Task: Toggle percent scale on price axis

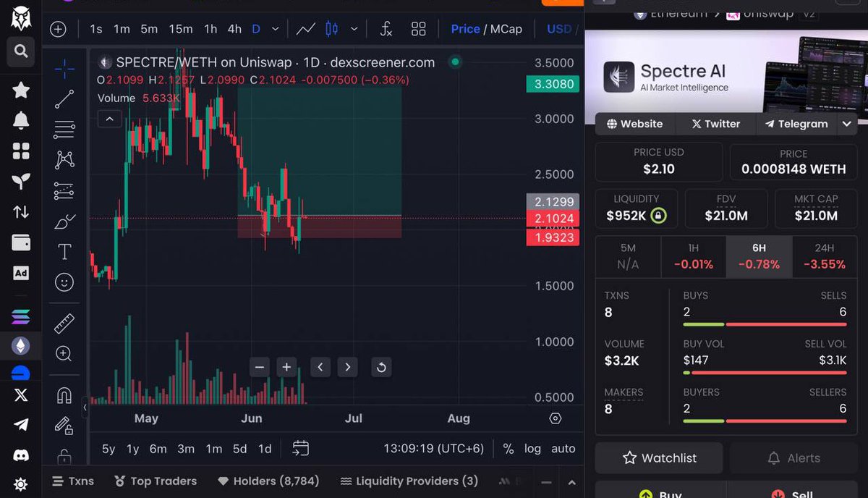Action: coord(509,449)
